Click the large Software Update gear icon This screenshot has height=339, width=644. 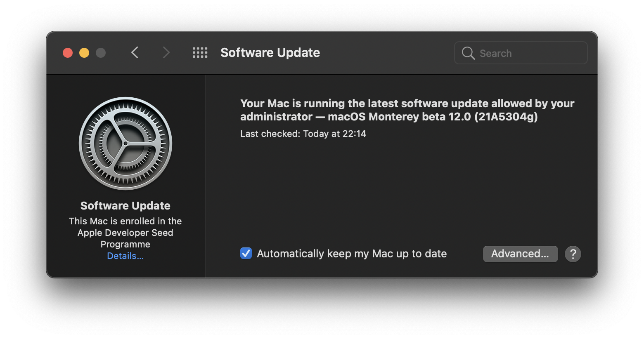click(125, 144)
